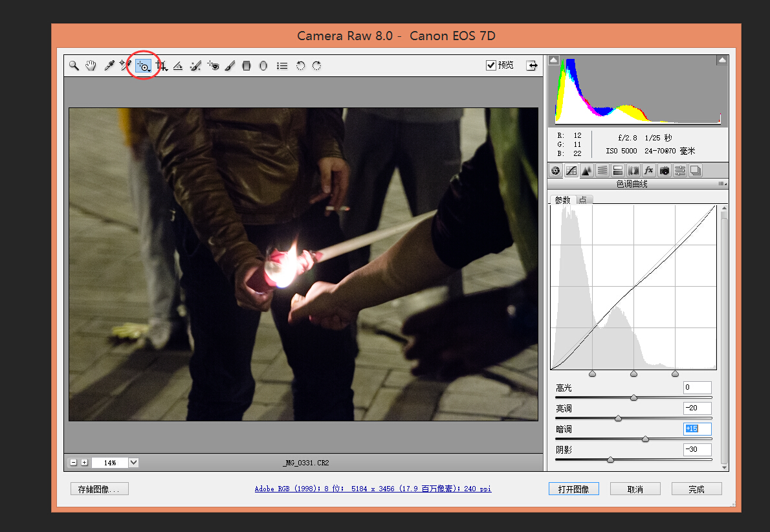Viewport: 770px width, 532px height.
Task: Switch to the 点 curve tab
Action: coord(583,200)
